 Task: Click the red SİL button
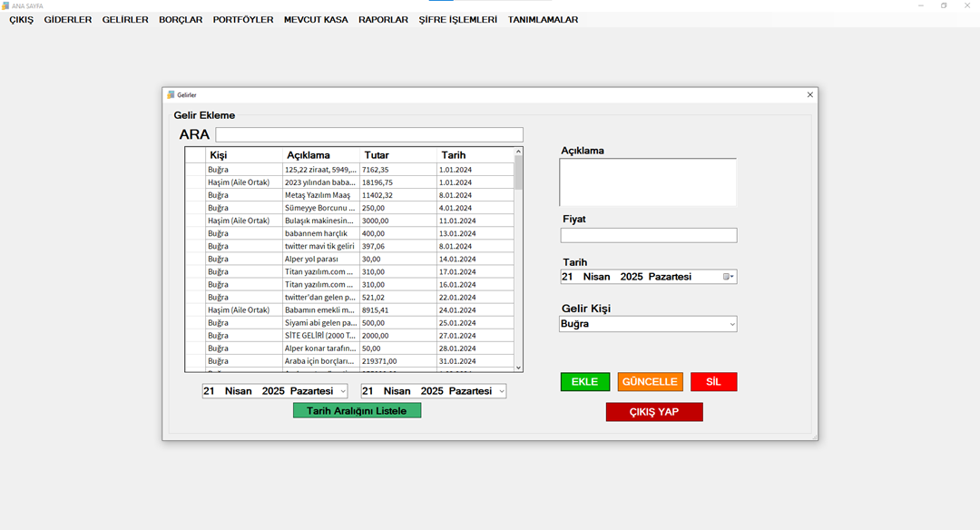713,382
